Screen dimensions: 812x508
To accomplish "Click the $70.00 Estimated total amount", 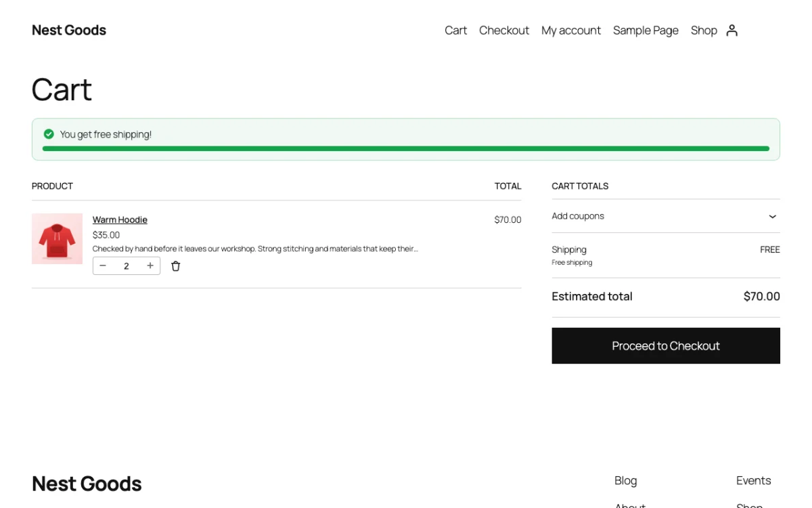I will pos(761,296).
